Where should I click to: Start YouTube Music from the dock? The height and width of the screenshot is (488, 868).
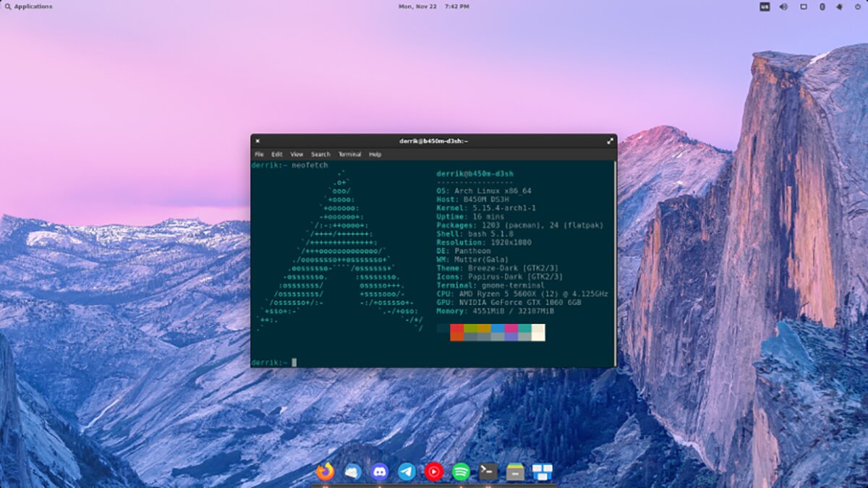(434, 471)
